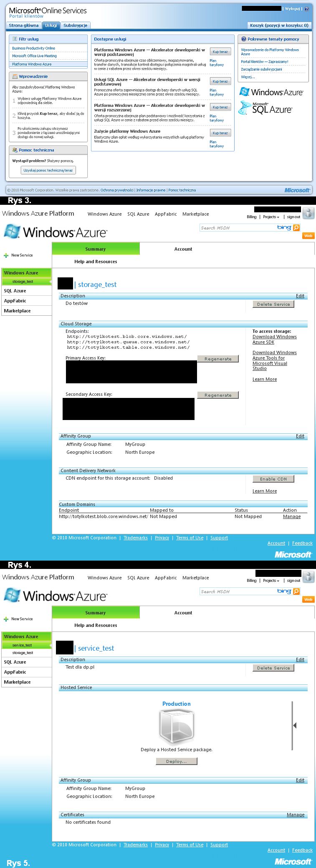Open Marketplace in the service_test page's top menu
This screenshot has width=316, height=868.
[x=196, y=578]
